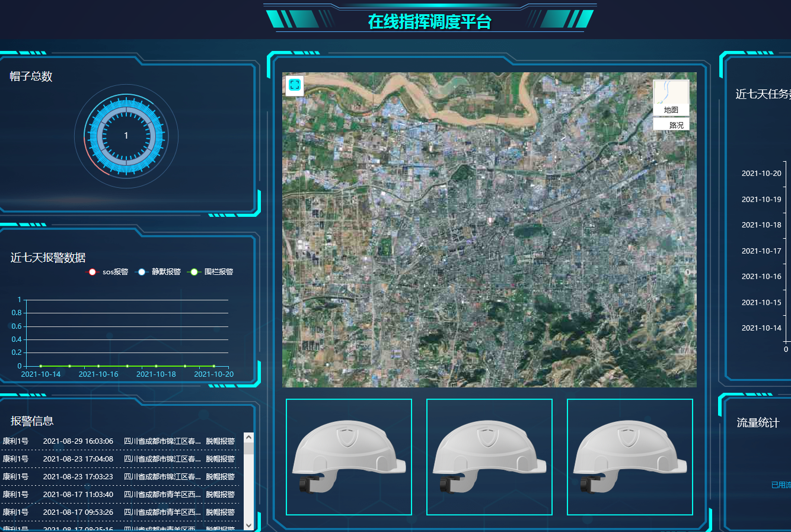The height and width of the screenshot is (532, 791).
Task: Click the down arrow of the 报警信息 scrollbar
Action: point(248,525)
